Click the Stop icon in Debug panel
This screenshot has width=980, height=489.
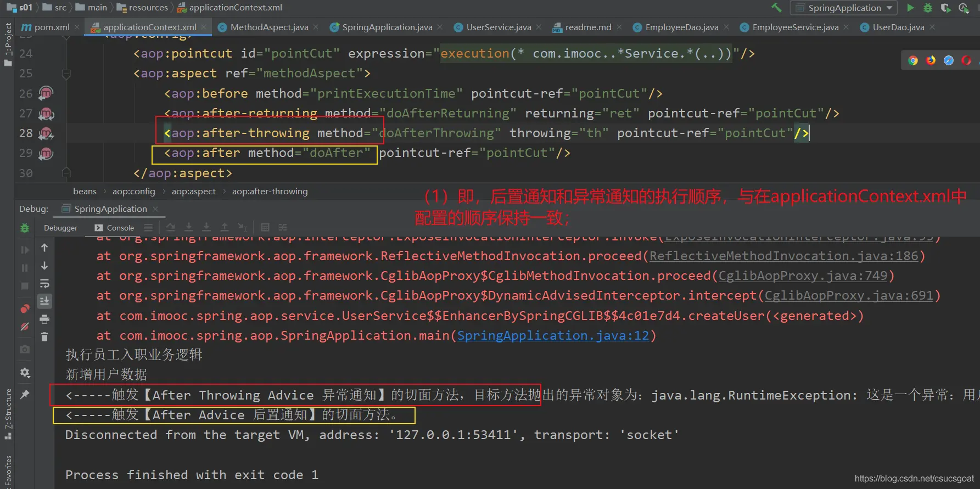click(x=25, y=286)
